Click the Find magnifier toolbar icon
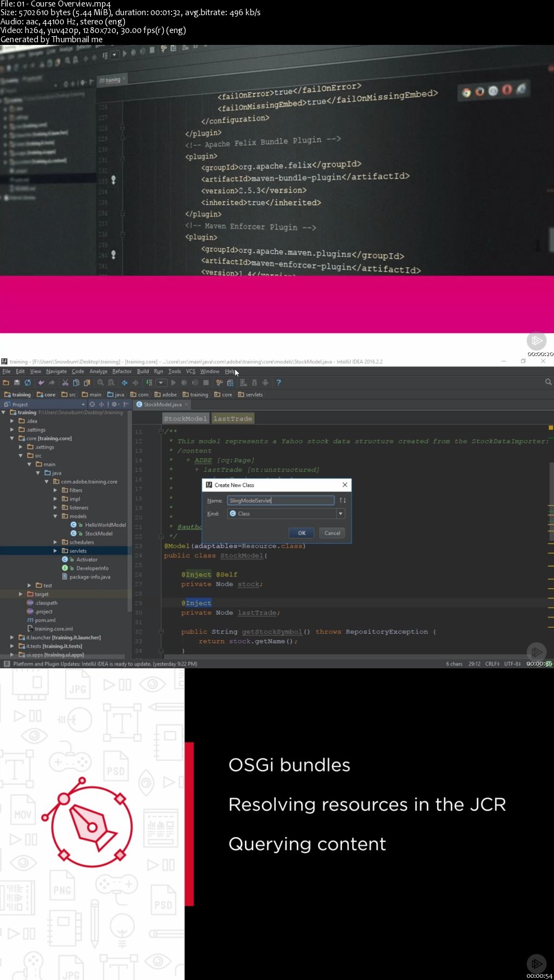 pyautogui.click(x=101, y=383)
